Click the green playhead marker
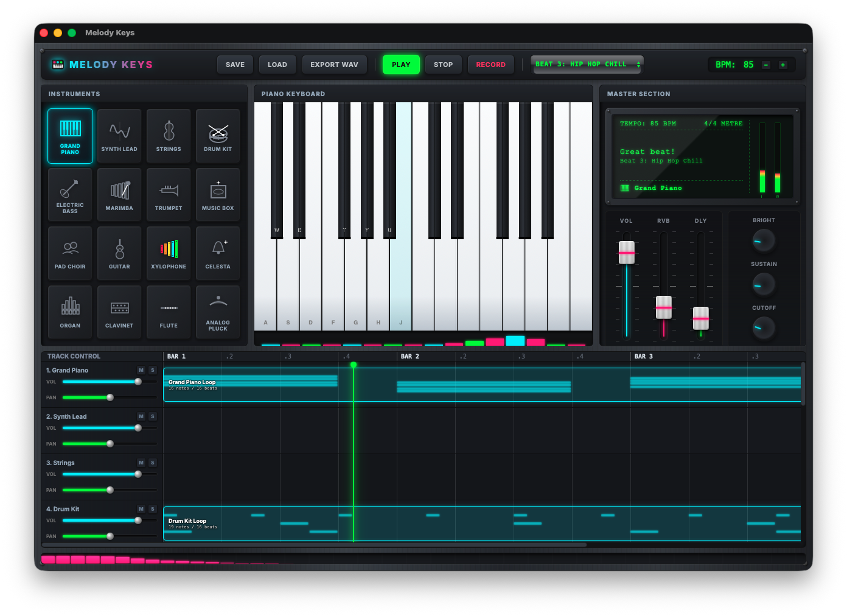The height and width of the screenshot is (616, 847). pyautogui.click(x=354, y=365)
